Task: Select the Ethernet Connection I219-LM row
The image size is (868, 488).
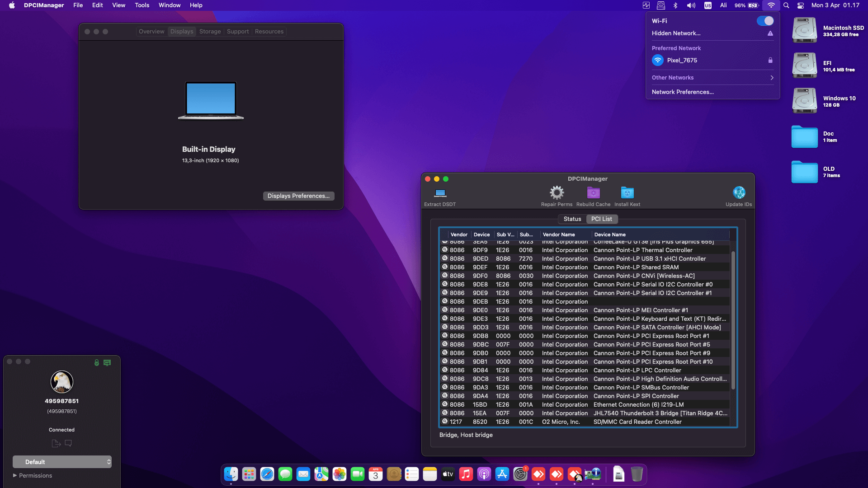Action: pyautogui.click(x=588, y=404)
